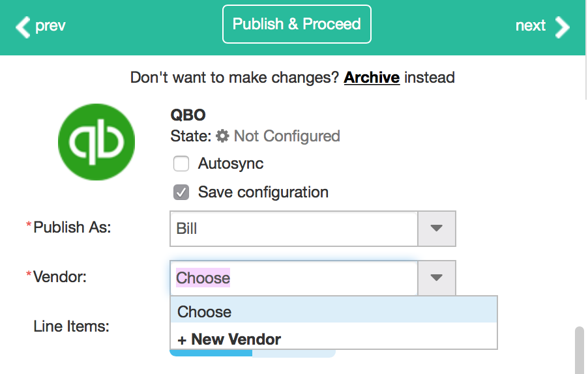The image size is (588, 374).
Task: Click the Autosync label text
Action: click(231, 164)
